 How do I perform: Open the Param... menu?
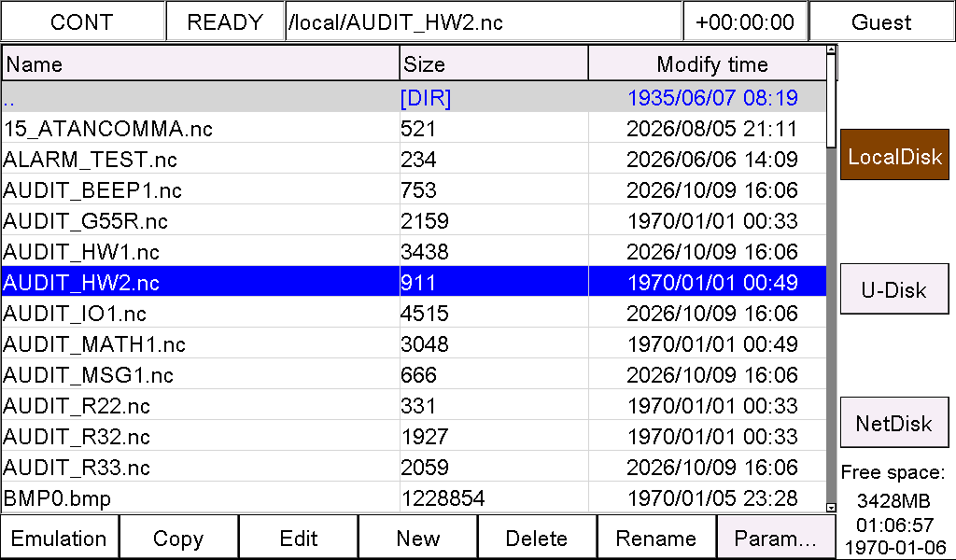click(x=776, y=538)
